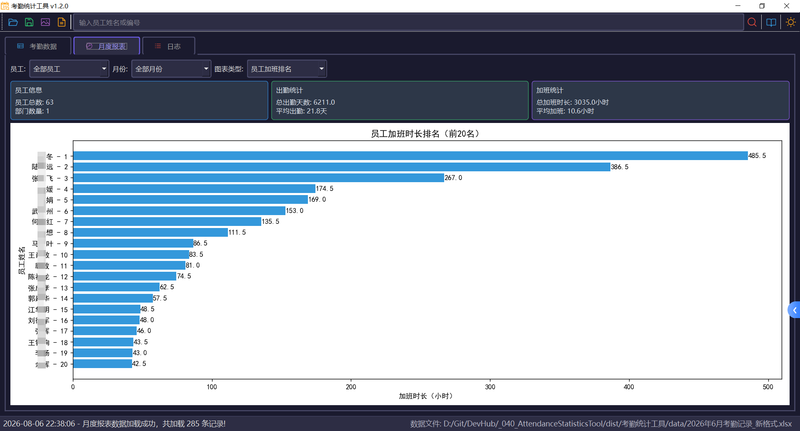This screenshot has height=431, width=800.
Task: Click the 出勤统计 summary card
Action: [x=400, y=100]
